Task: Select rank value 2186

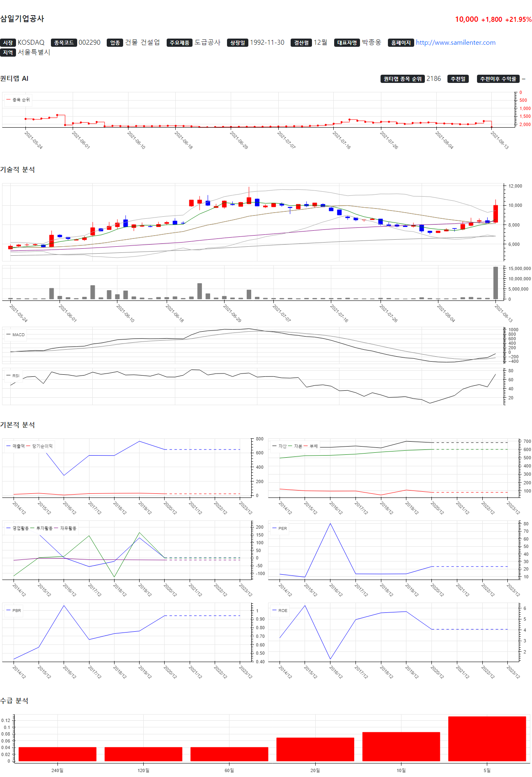Action: point(434,79)
